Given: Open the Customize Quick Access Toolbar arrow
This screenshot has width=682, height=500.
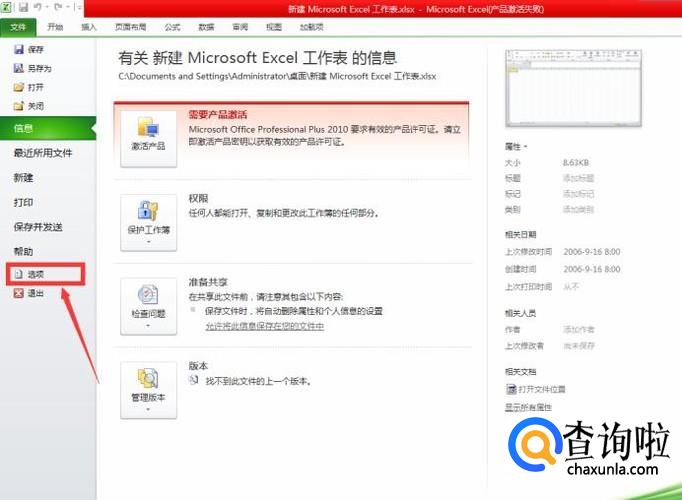Looking at the screenshot, I should 77,7.
